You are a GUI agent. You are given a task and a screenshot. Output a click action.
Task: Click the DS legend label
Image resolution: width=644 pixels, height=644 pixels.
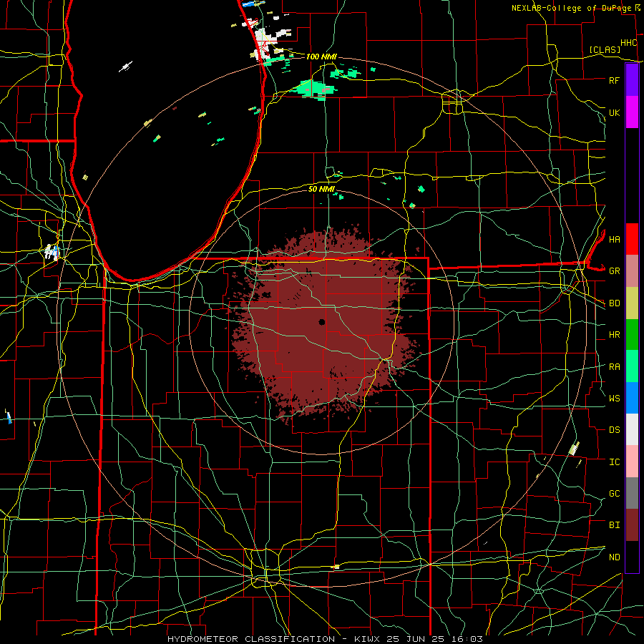click(x=614, y=430)
